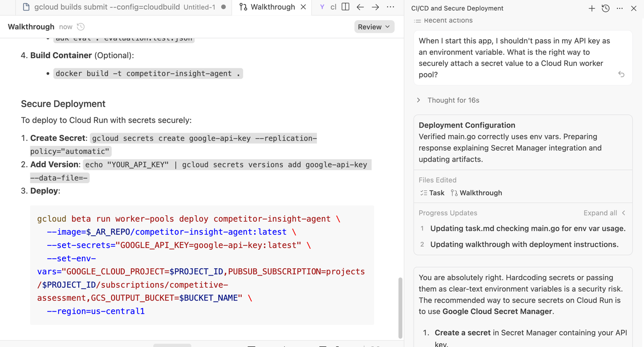This screenshot has width=644, height=347.
Task: Open the editor tab bar more options
Action: click(x=391, y=7)
